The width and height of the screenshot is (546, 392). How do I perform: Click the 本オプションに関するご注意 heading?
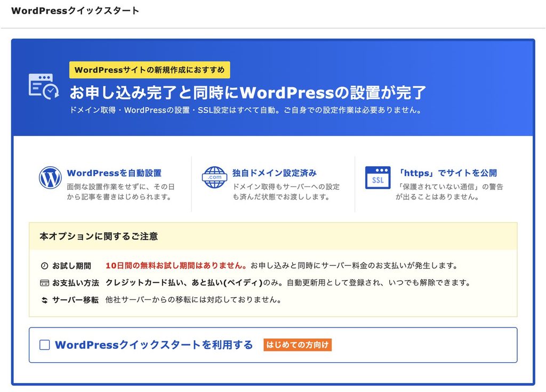(x=99, y=236)
